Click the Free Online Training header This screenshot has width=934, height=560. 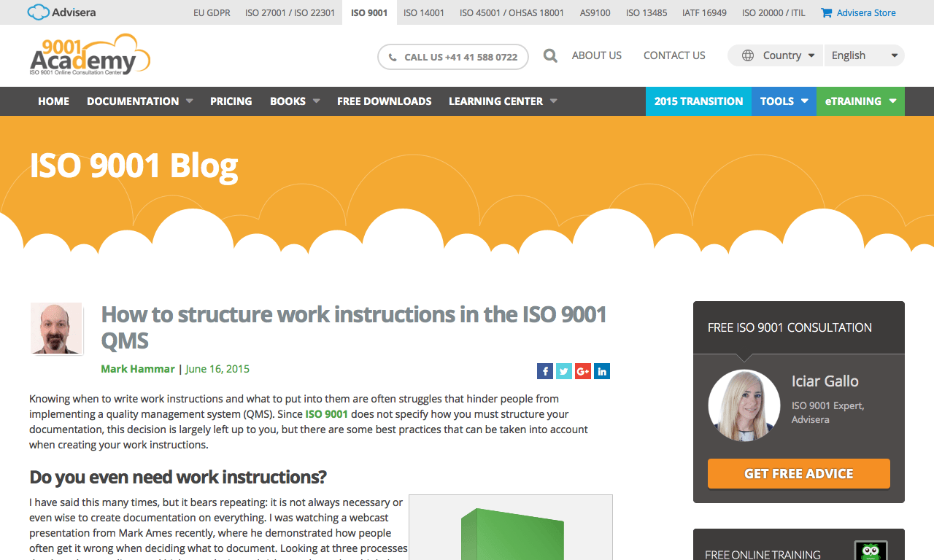pos(763,555)
